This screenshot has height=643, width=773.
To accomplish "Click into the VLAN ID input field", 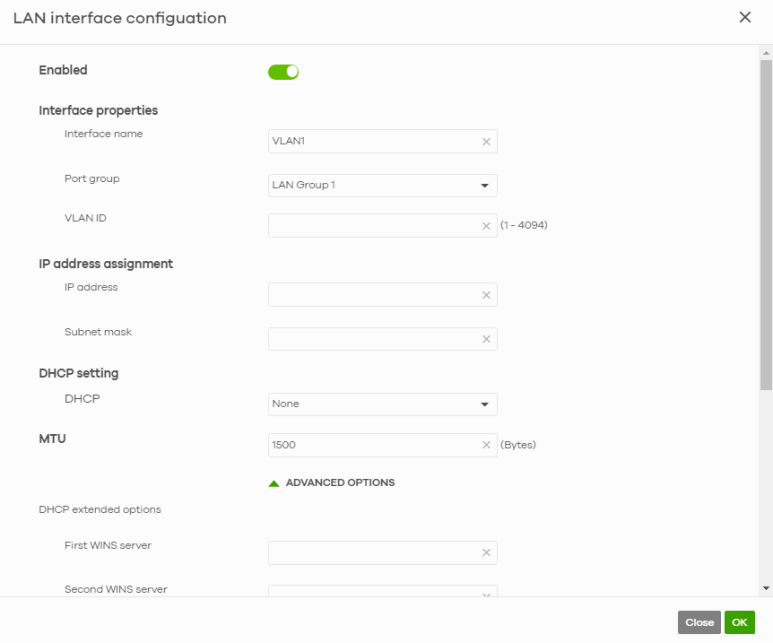I will pos(372,226).
